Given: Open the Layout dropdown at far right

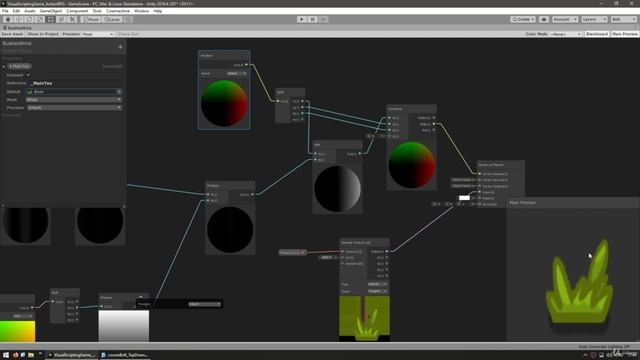Looking at the screenshot, I should click(x=623, y=19).
